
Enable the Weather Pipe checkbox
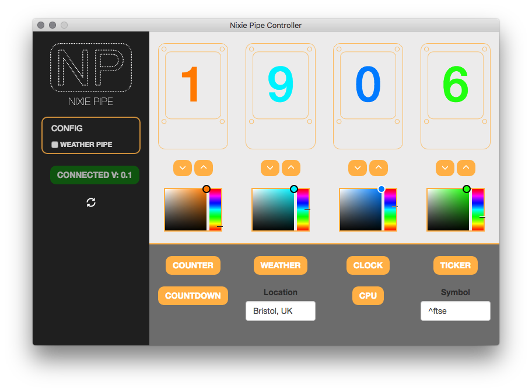pyautogui.click(x=55, y=145)
